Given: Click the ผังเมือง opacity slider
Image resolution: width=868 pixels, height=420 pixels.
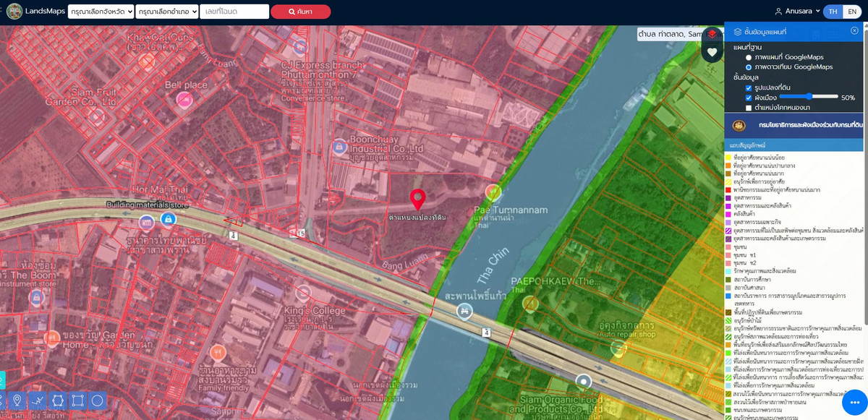Looking at the screenshot, I should (808, 96).
